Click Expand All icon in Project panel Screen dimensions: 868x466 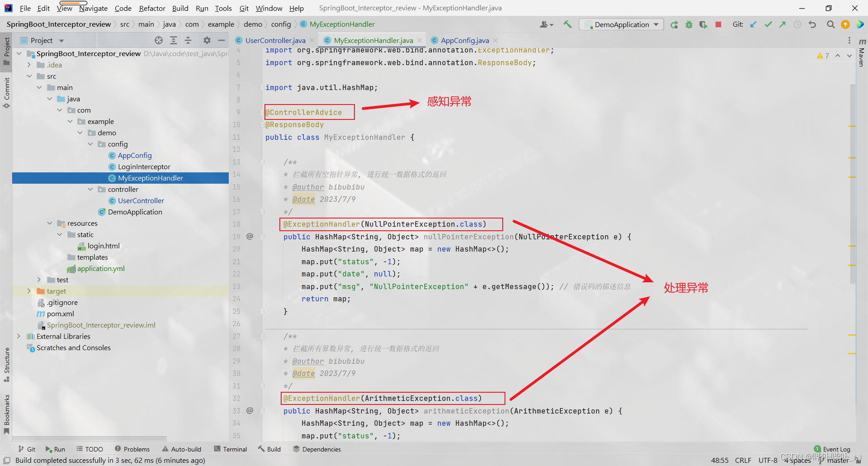[x=174, y=40]
